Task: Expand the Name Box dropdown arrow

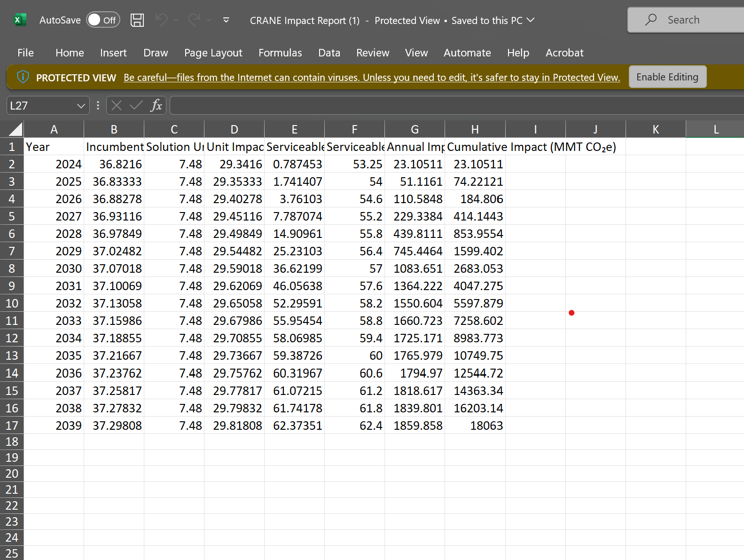Action: pyautogui.click(x=81, y=106)
